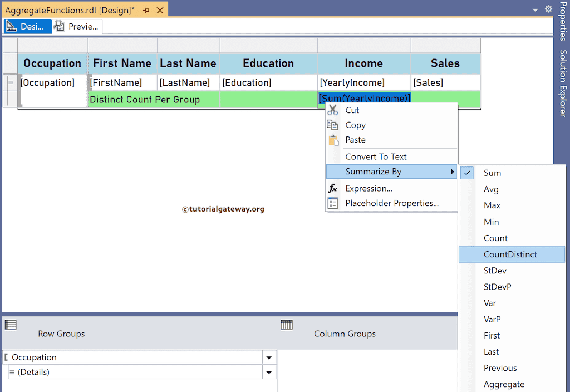The image size is (570, 392).
Task: Click the Copy icon
Action: tap(333, 125)
